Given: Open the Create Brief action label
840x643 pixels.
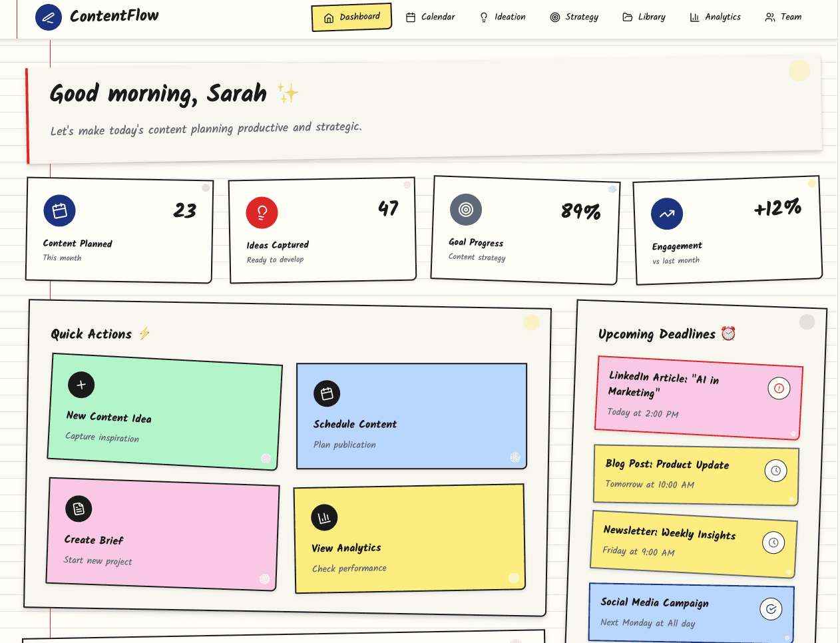Looking at the screenshot, I should 94,540.
